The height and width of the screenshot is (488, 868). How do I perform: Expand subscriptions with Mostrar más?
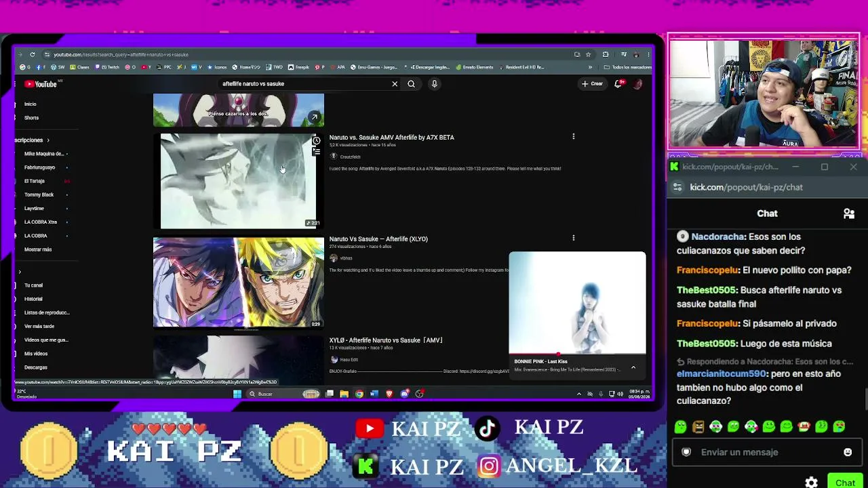point(38,249)
